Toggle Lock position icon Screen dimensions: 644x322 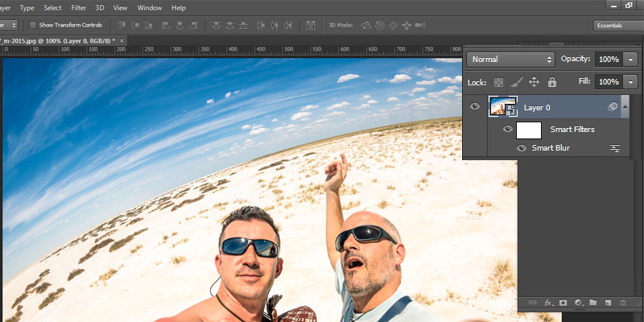click(534, 82)
